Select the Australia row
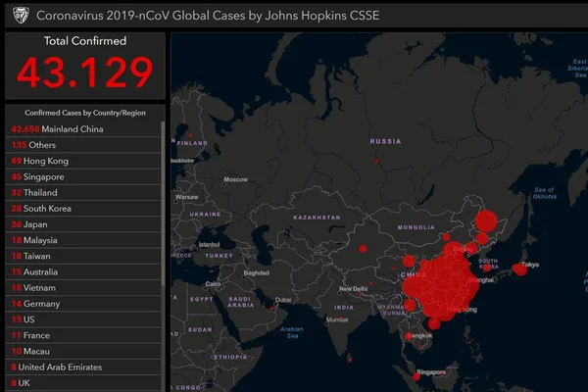 click(83, 272)
